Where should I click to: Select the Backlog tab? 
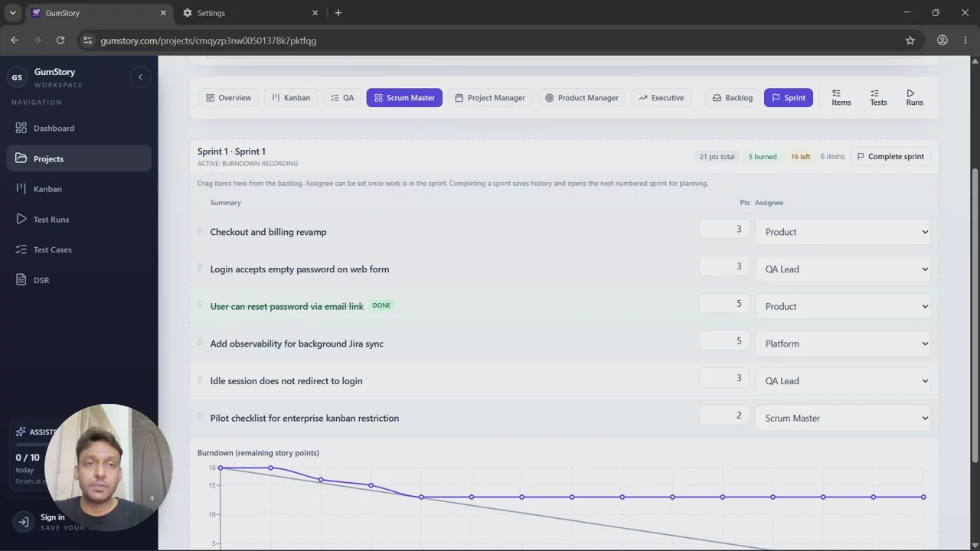click(732, 98)
